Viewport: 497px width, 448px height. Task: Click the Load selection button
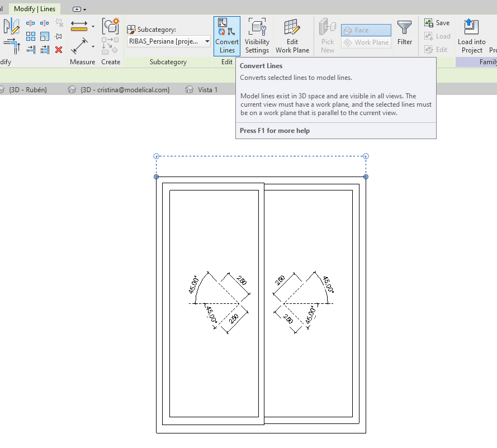(437, 36)
